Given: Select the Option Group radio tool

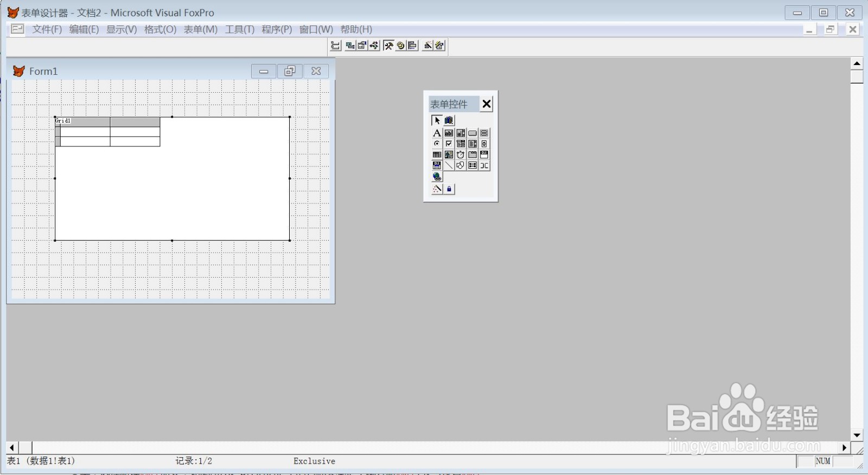Looking at the screenshot, I should click(437, 144).
